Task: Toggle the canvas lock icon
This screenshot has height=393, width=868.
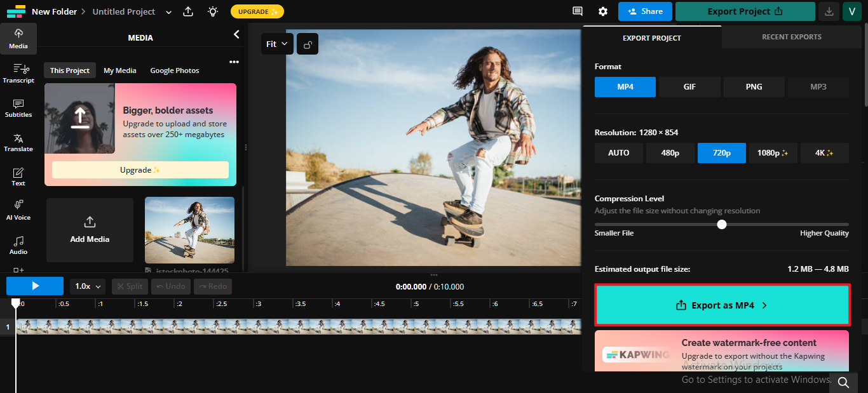Action: [308, 43]
